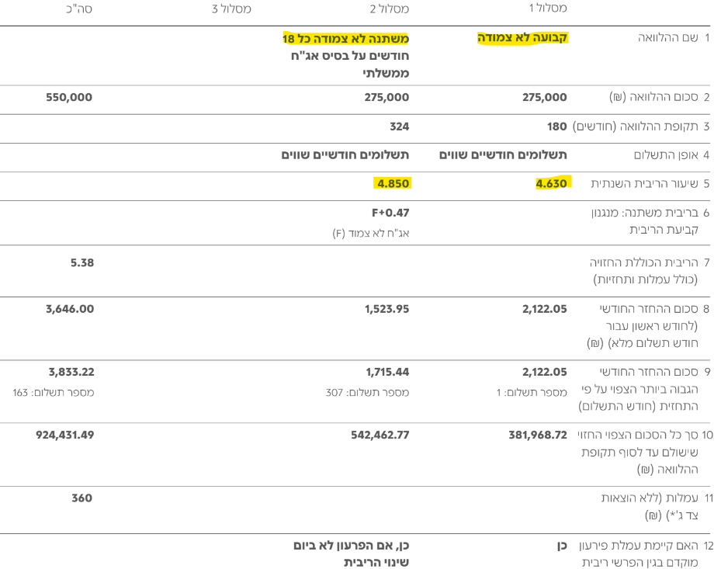The width and height of the screenshot is (728, 569).
Task: Click the סה"כ column header
Action: click(79, 9)
